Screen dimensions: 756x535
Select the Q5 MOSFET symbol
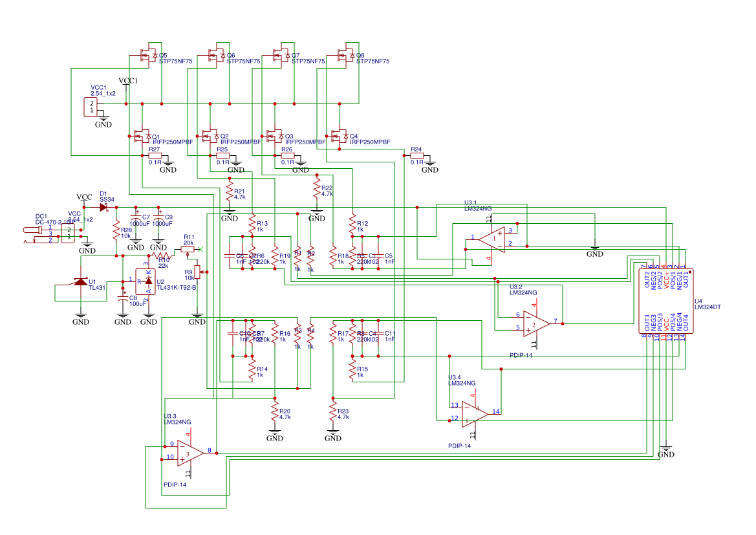147,55
